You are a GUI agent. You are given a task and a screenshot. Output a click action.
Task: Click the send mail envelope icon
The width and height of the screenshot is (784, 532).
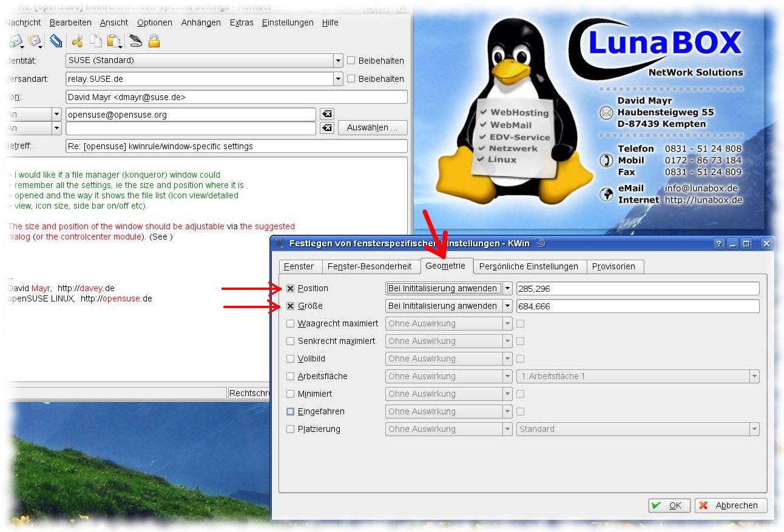tap(15, 41)
